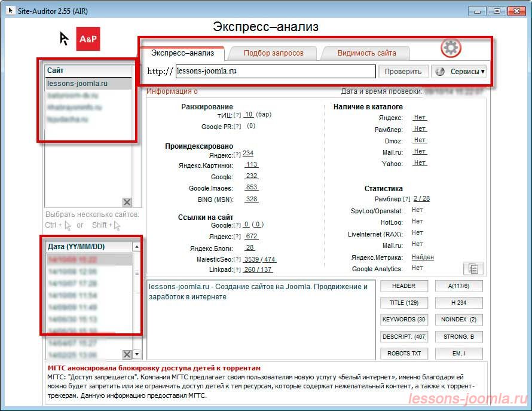This screenshot has width=532, height=411.
Task: Open Mail.ru catalog Нет link
Action: [x=420, y=151]
